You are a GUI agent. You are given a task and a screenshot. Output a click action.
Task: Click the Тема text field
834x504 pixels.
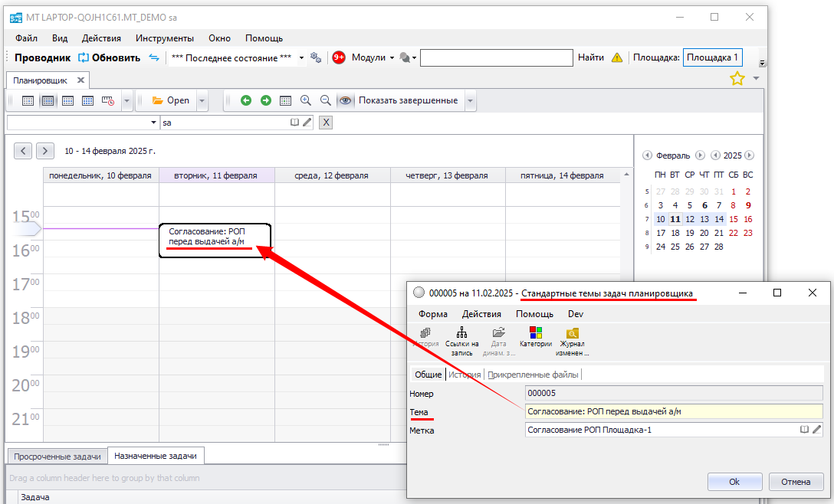click(x=673, y=411)
